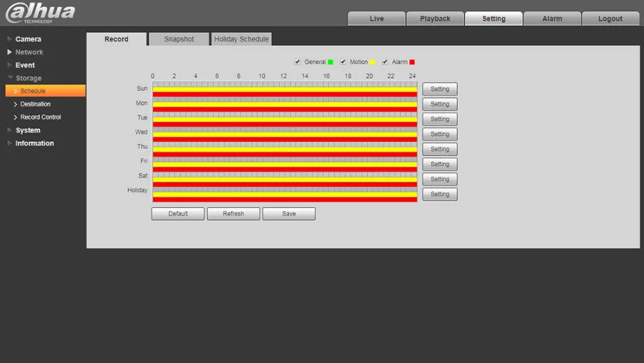The height and width of the screenshot is (363, 644).
Task: Expand the Event menu arrow
Action: pos(10,65)
